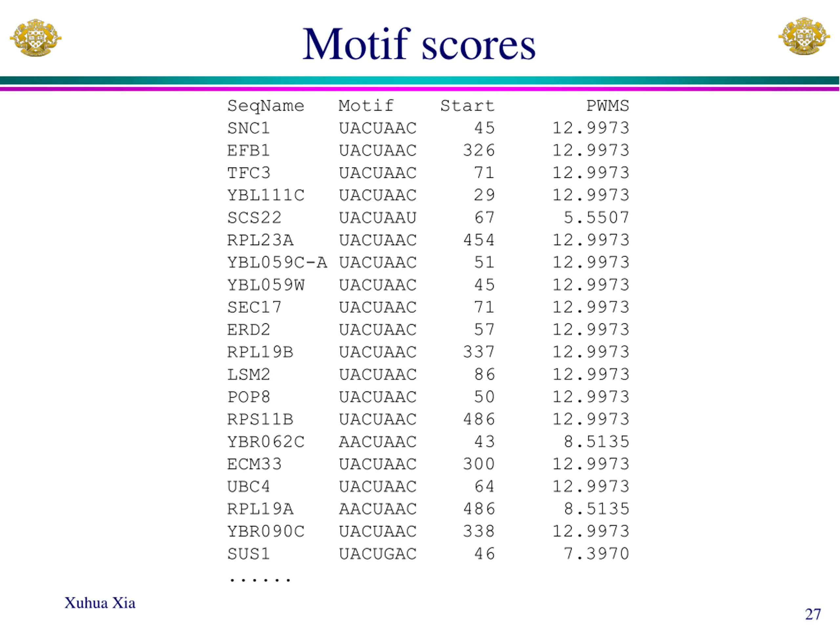The image size is (840, 630).
Task: Click the AACUAAC motif in YBR062C row
Action: pos(378,442)
